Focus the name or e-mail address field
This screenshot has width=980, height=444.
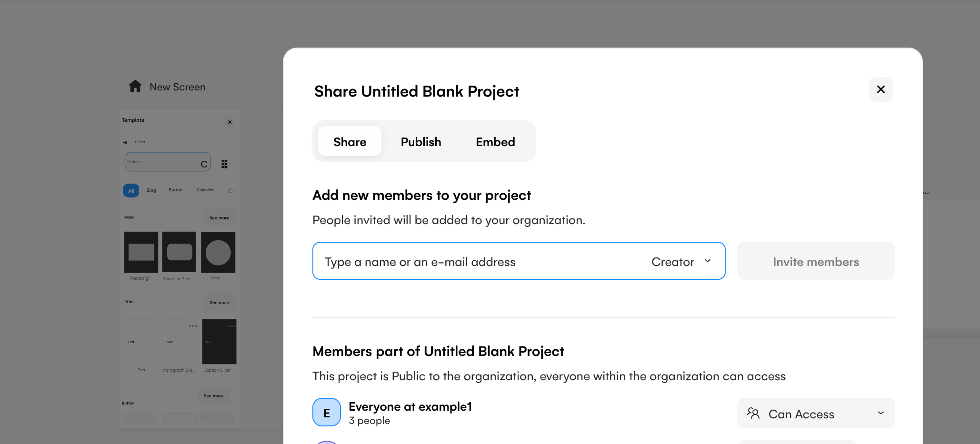476,262
